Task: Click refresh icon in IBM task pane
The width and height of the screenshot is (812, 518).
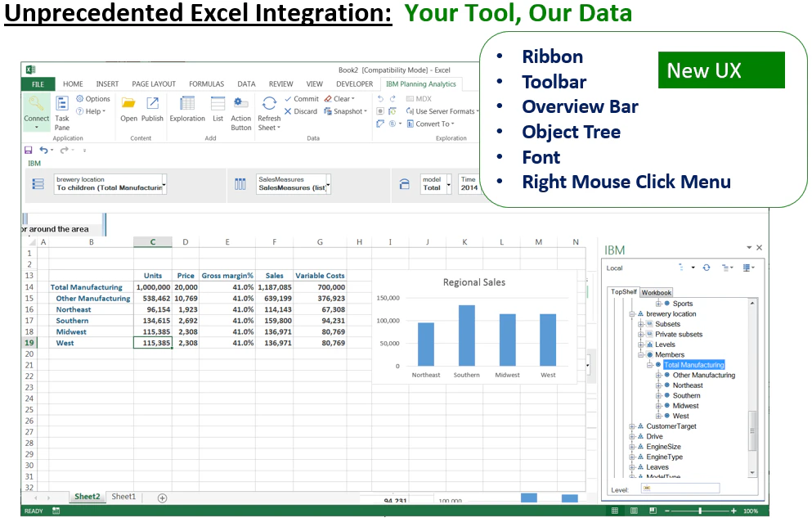Action: 707,268
